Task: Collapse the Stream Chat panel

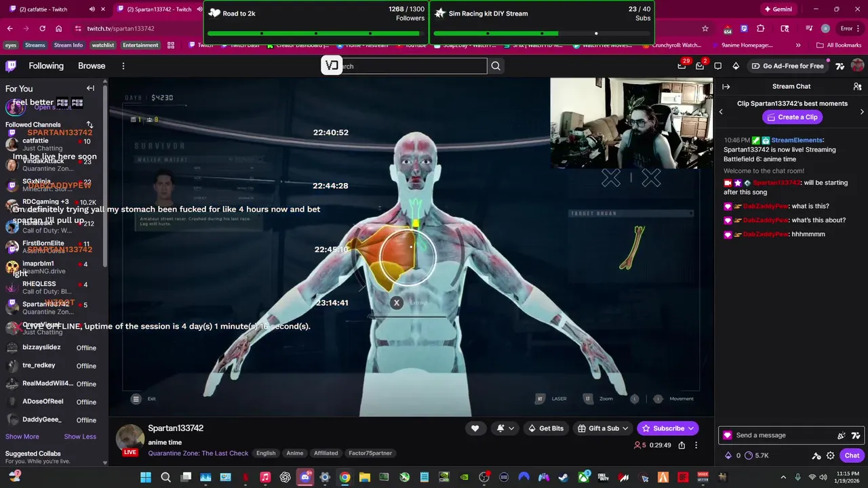Action: tap(726, 87)
